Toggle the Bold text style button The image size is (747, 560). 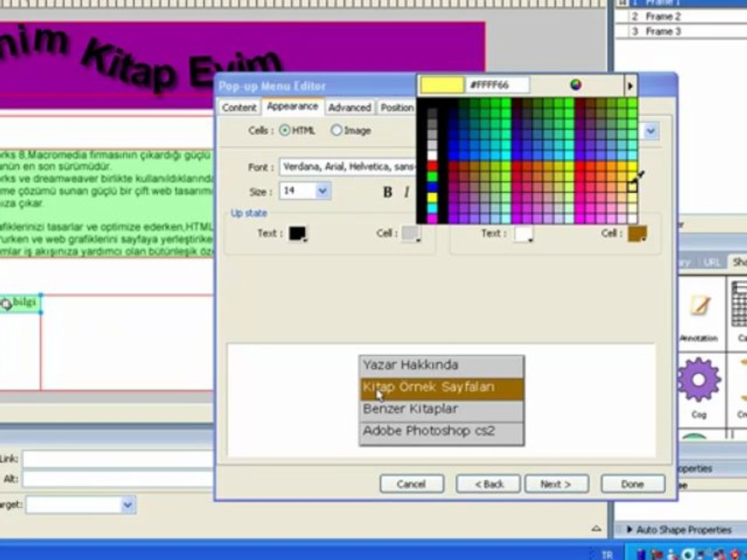pyautogui.click(x=388, y=192)
